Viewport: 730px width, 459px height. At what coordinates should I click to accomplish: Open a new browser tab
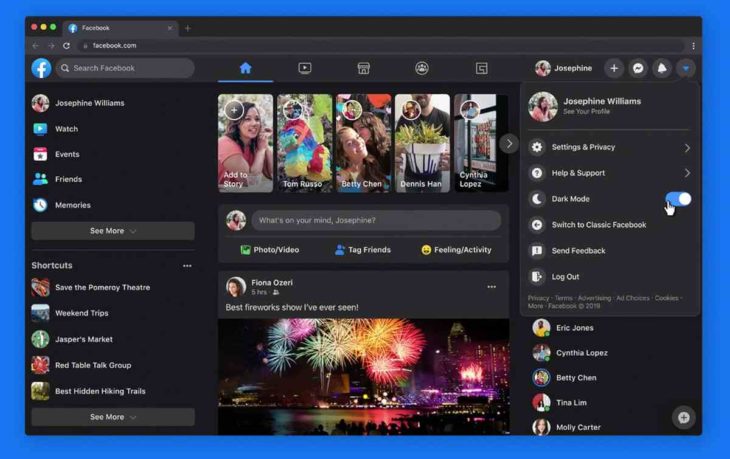coord(188,28)
